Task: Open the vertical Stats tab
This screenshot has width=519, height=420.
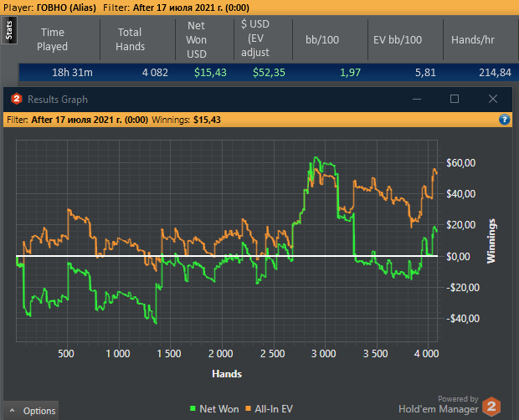Action: [x=9, y=30]
